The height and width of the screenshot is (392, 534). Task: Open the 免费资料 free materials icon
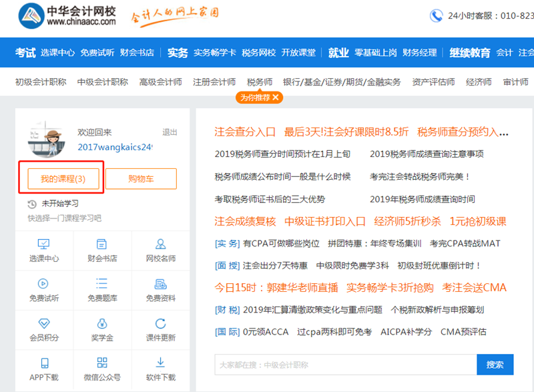162,288
